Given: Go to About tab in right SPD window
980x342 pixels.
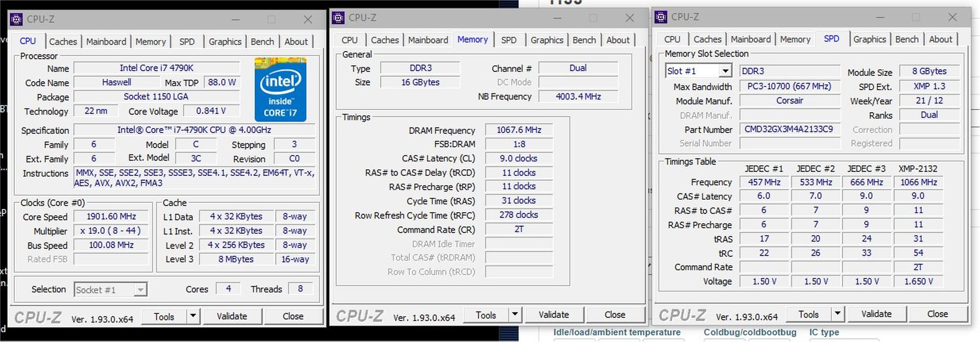Looking at the screenshot, I should click(x=941, y=40).
